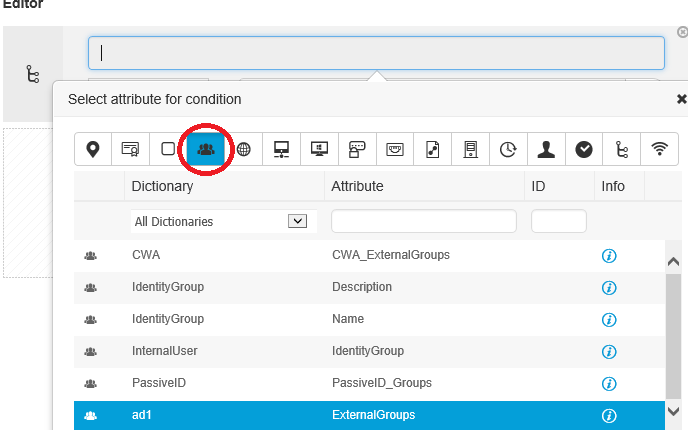Select the network device category icon
The width and height of the screenshot is (688, 430).
(x=281, y=149)
